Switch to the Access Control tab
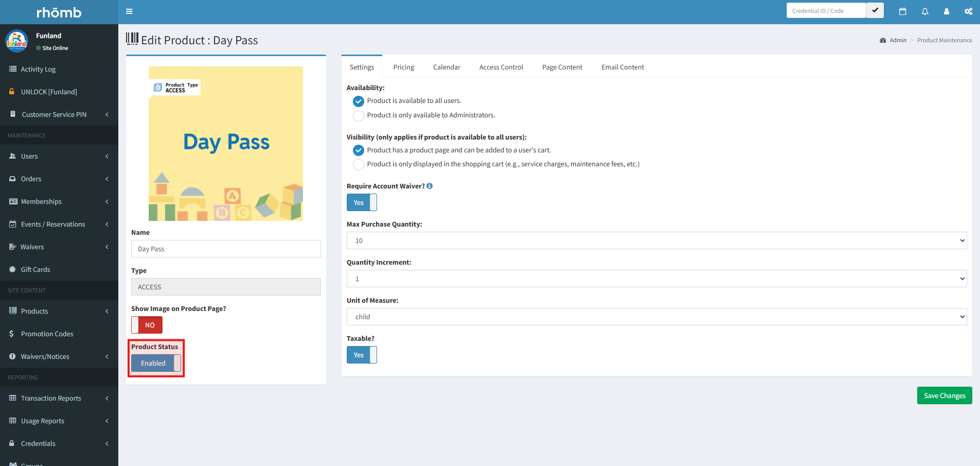The width and height of the screenshot is (980, 466). coord(501,67)
